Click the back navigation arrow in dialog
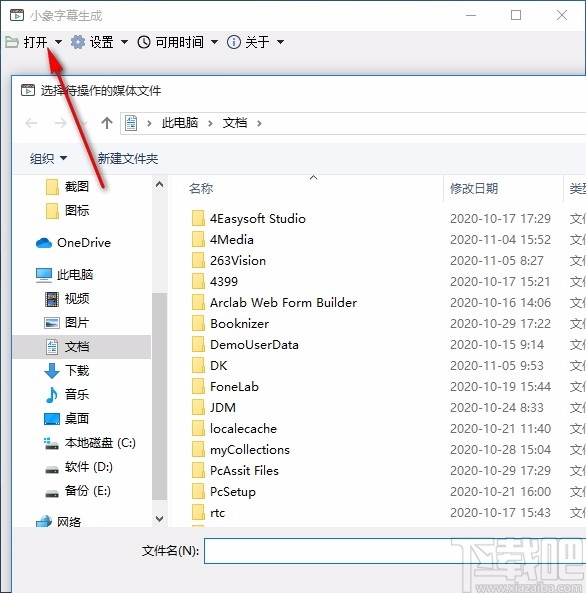This screenshot has width=586, height=593. click(x=31, y=123)
